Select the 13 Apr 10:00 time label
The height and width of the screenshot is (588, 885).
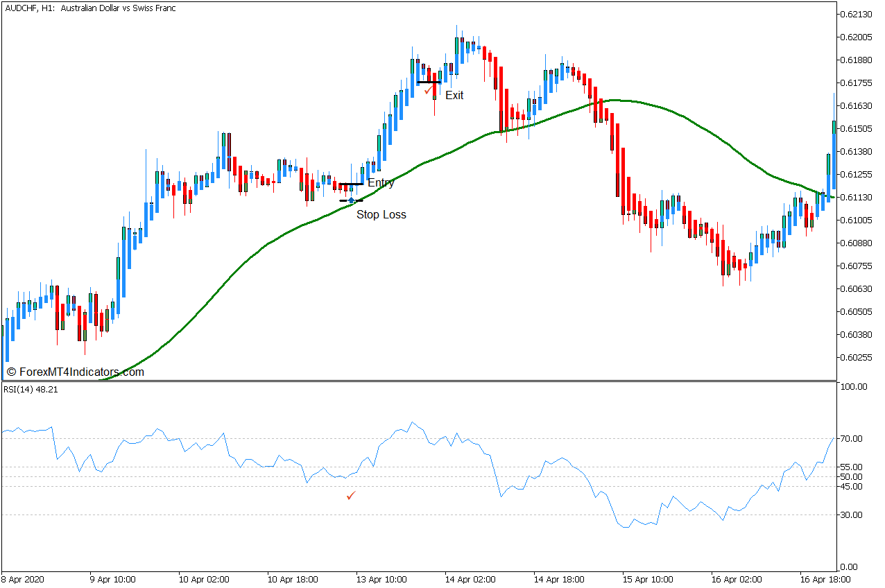381,579
